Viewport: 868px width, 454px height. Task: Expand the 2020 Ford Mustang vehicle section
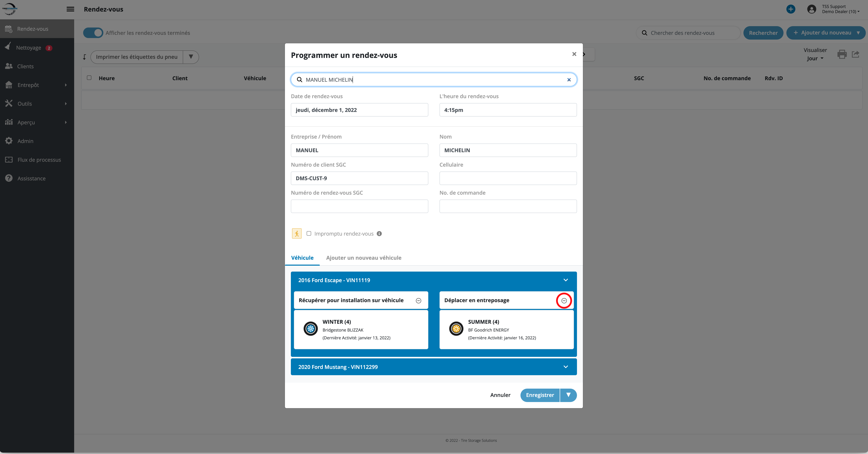pyautogui.click(x=565, y=367)
